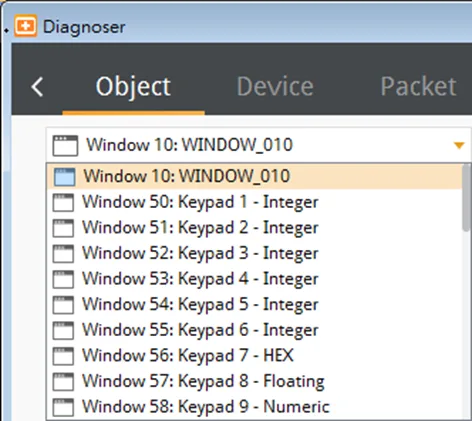Click the window icon beside Window 55
The height and width of the screenshot is (421, 472).
click(63, 331)
